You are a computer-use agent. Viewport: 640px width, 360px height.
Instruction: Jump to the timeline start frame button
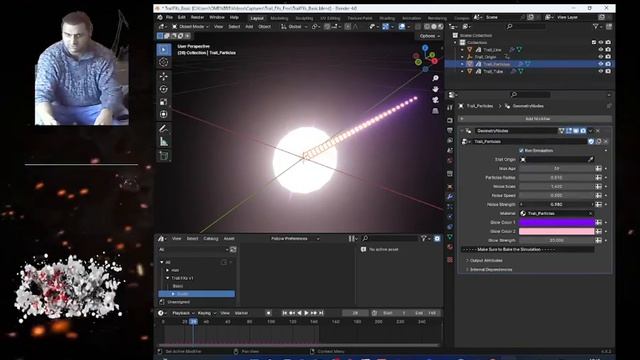point(284,313)
